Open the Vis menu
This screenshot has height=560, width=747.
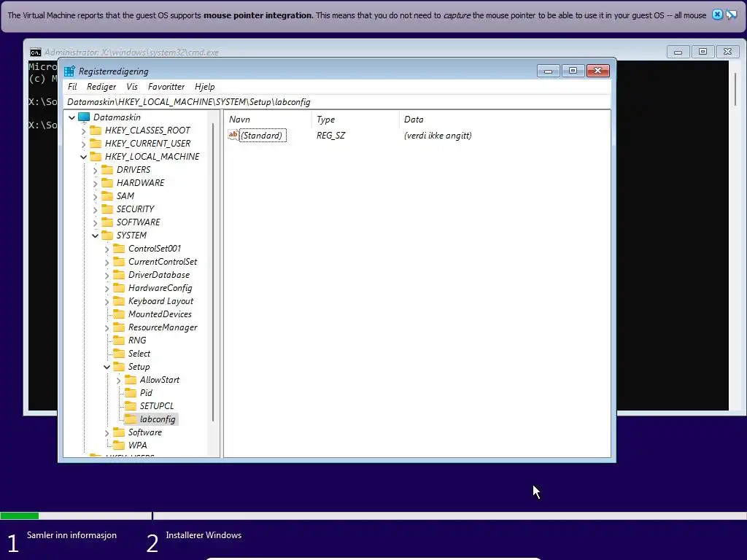132,87
